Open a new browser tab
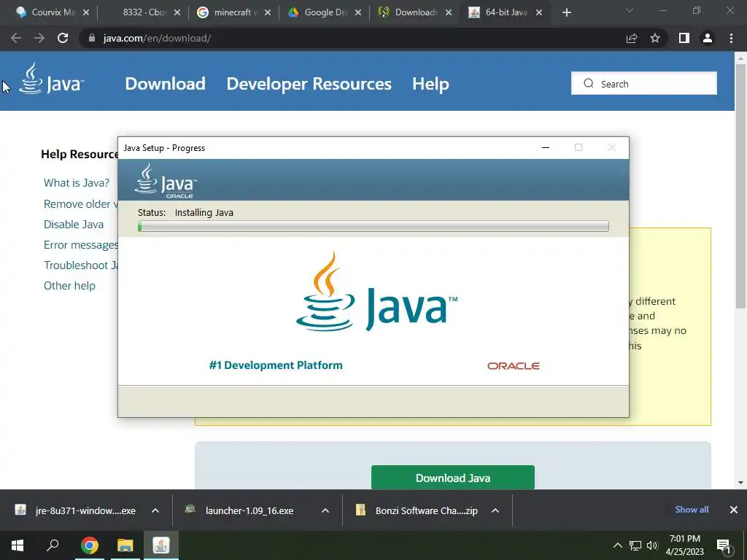The width and height of the screenshot is (747, 560). point(566,13)
